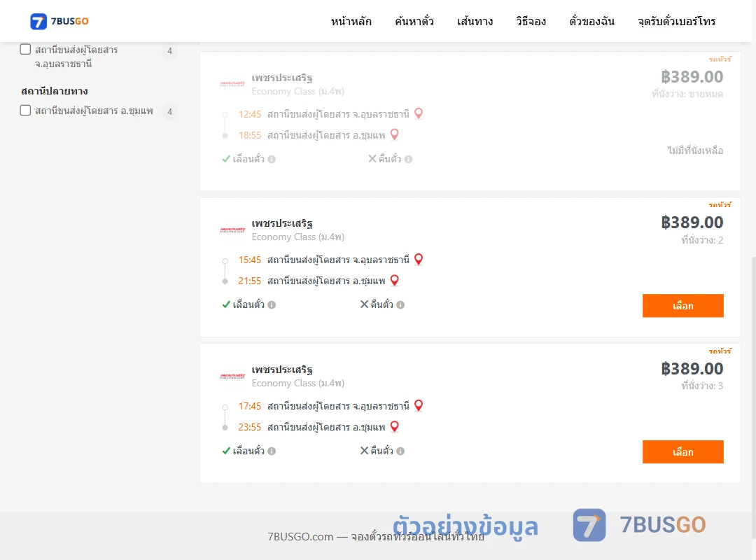This screenshot has height=560, width=756.
Task: Open the วิธีจอง menu item
Action: [531, 21]
